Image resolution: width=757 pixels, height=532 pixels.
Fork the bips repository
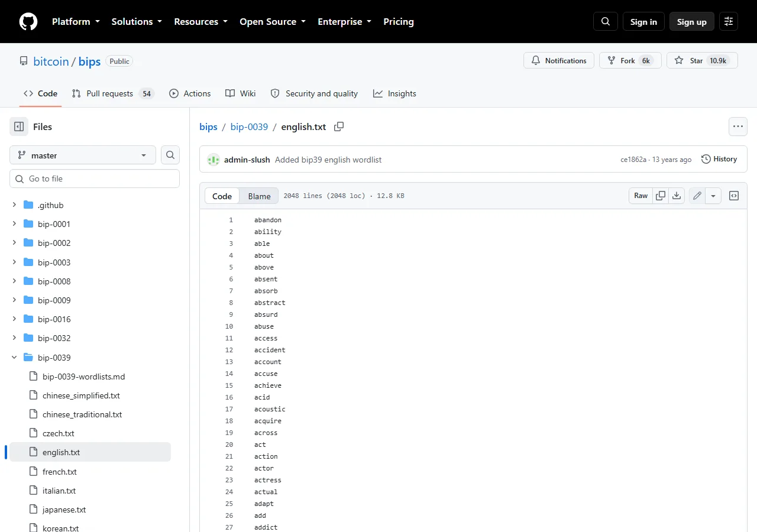pyautogui.click(x=630, y=60)
